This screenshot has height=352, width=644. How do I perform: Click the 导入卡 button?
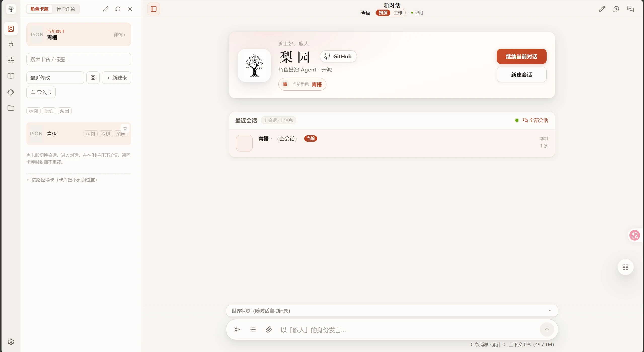(x=41, y=92)
